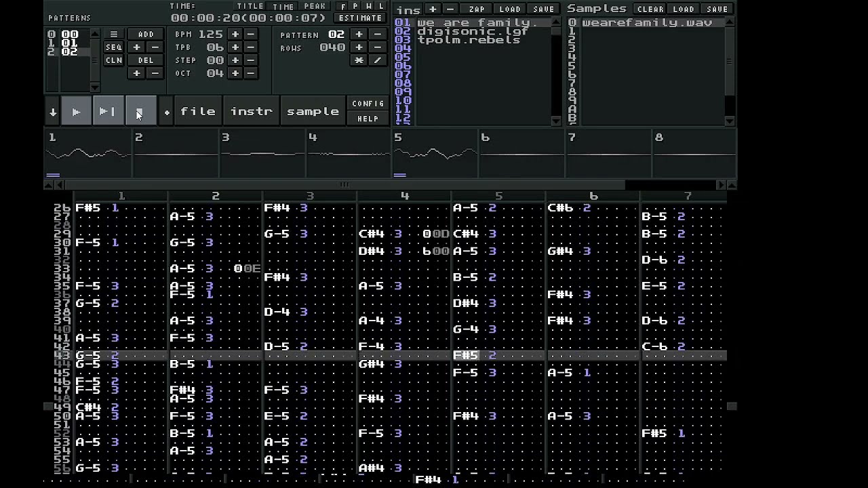Screen dimensions: 868x488
Task: LOAD a sample
Action: click(x=684, y=9)
